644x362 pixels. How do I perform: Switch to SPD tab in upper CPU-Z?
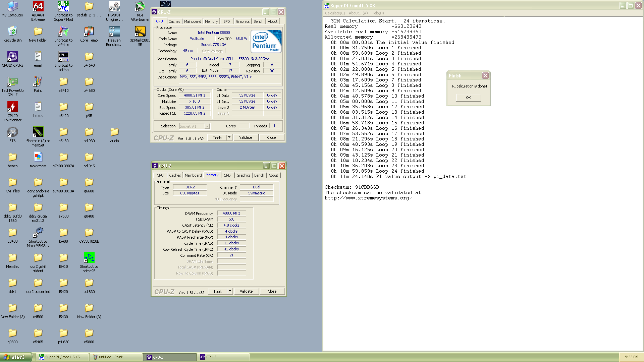pos(227,21)
